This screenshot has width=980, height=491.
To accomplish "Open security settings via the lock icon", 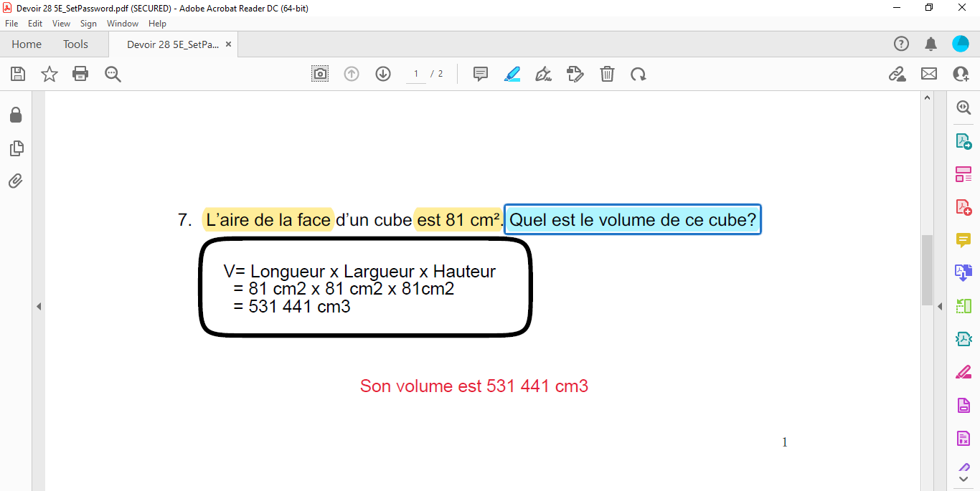I will click(15, 115).
